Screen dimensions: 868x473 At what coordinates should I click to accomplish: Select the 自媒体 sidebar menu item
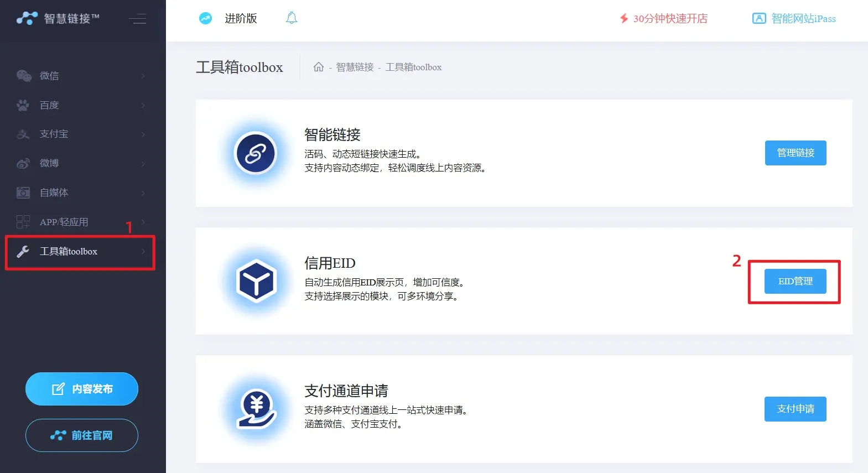pyautogui.click(x=54, y=193)
